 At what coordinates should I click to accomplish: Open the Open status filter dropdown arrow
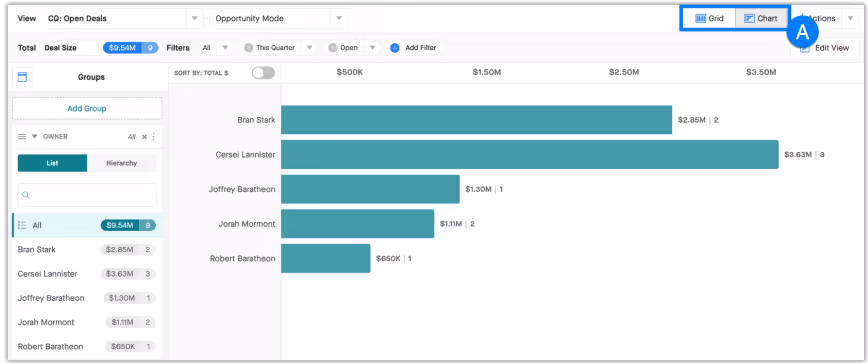click(373, 48)
